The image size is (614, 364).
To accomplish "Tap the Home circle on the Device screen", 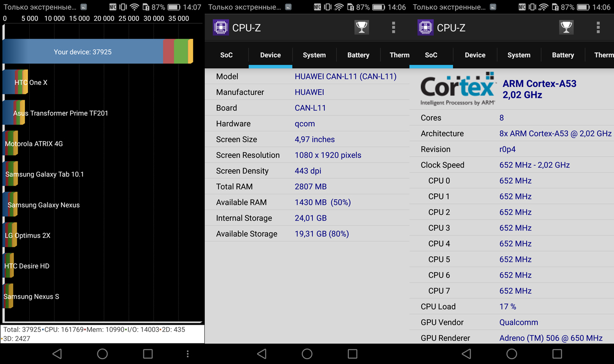I will pos(307,354).
